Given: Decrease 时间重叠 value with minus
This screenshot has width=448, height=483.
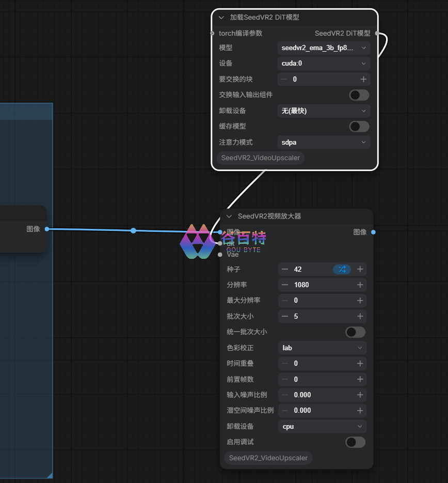Looking at the screenshot, I should coord(285,364).
